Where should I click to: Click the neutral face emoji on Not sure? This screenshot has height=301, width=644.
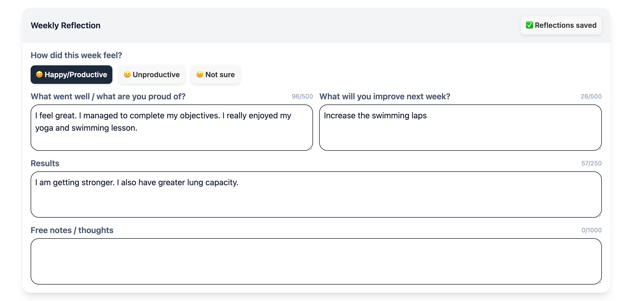tap(200, 75)
